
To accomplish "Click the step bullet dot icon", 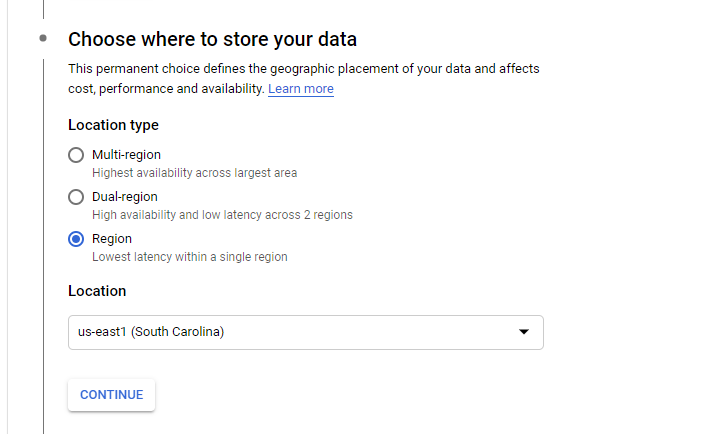I will click(43, 39).
